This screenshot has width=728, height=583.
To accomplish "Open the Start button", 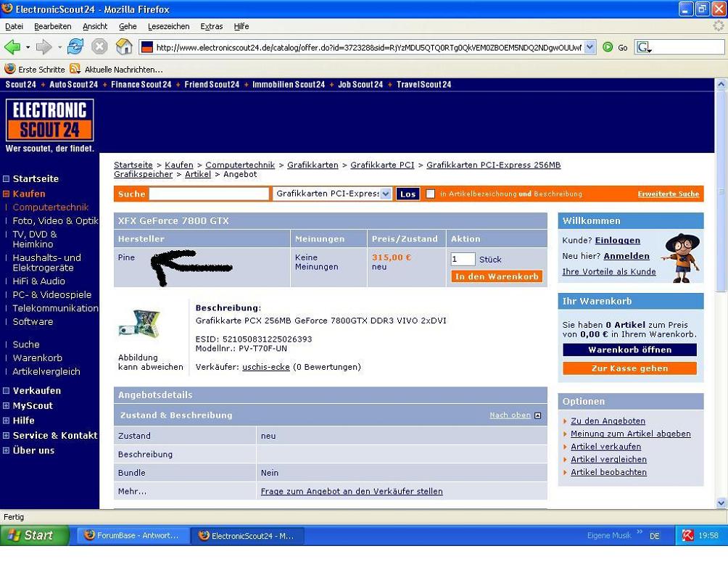I will 34,535.
